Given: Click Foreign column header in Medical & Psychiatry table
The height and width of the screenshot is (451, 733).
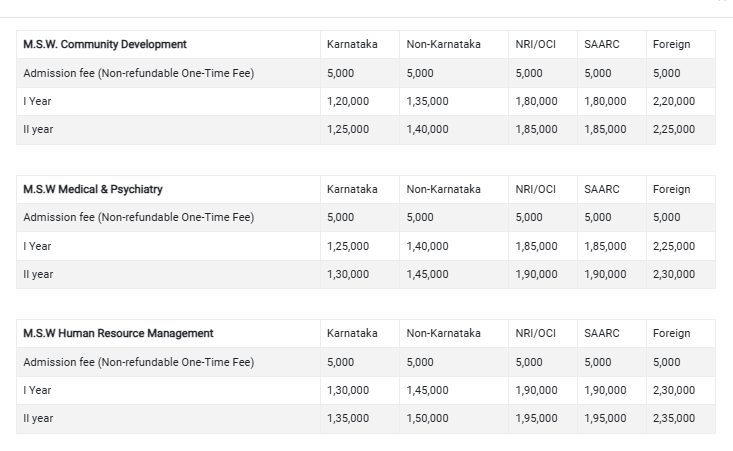Looking at the screenshot, I should [671, 189].
